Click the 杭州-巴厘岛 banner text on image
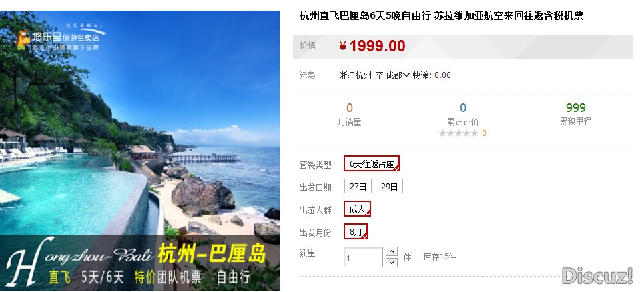The height and width of the screenshot is (292, 644). tap(212, 254)
